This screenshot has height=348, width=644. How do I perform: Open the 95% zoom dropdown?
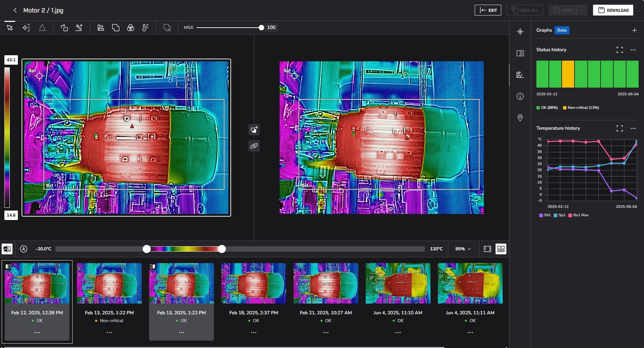pos(463,249)
